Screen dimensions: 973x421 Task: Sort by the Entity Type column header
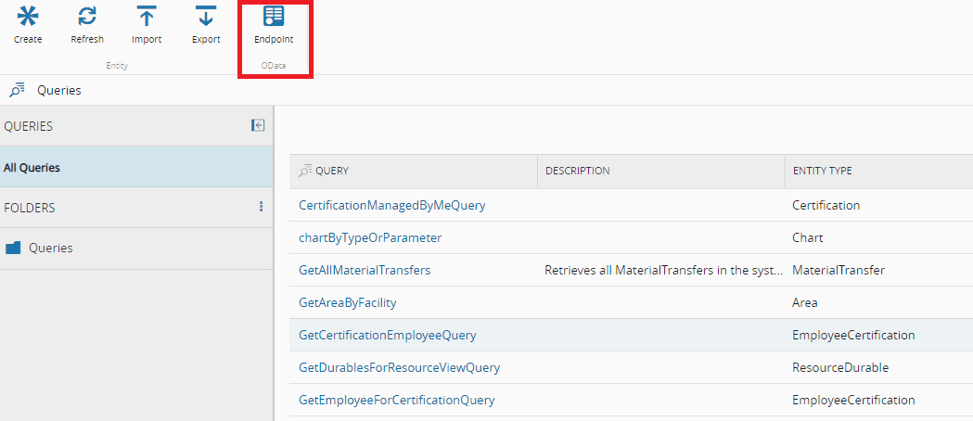(x=822, y=171)
